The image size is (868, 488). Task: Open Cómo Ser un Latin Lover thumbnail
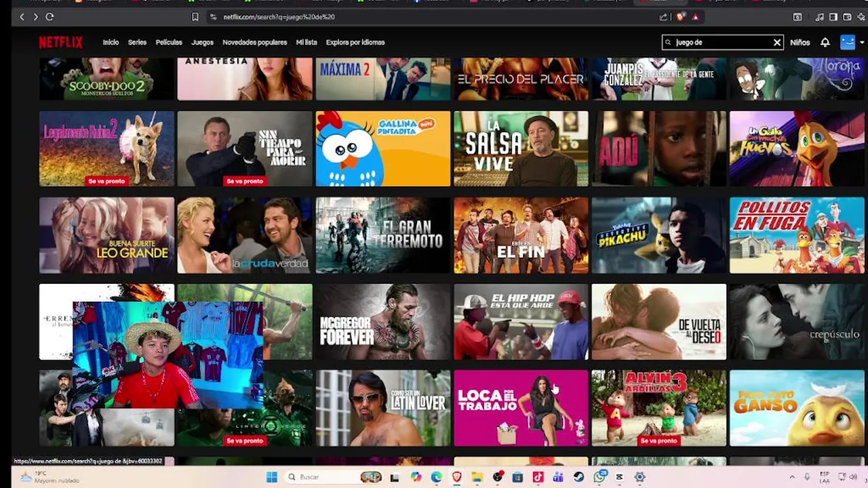383,408
